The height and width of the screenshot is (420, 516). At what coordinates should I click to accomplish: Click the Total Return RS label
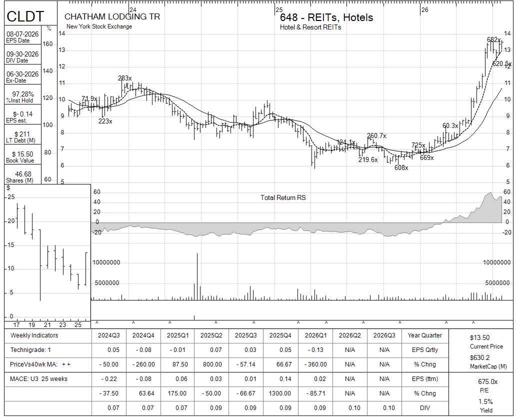(x=283, y=198)
